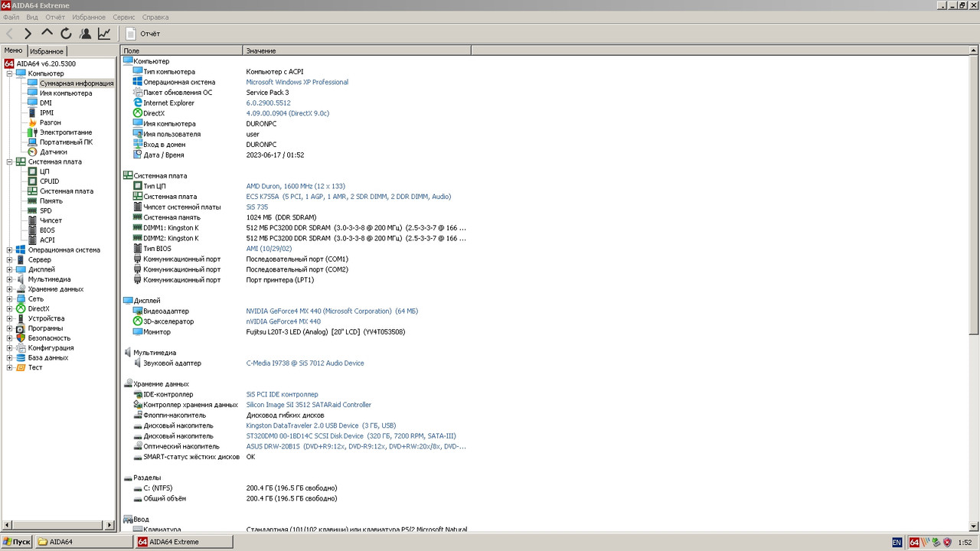Open the Разгон overclock page
Viewport: 980px width, 551px height.
click(51, 122)
